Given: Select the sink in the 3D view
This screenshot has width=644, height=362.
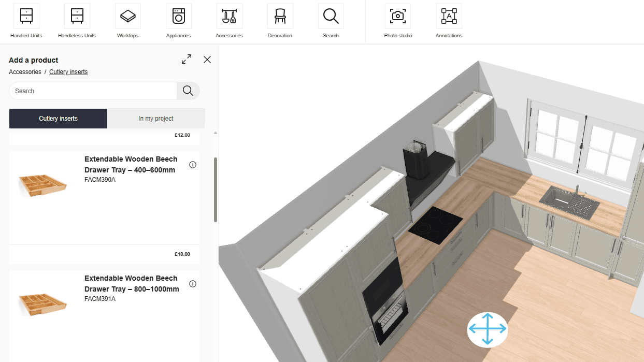Looking at the screenshot, I should [x=569, y=201].
